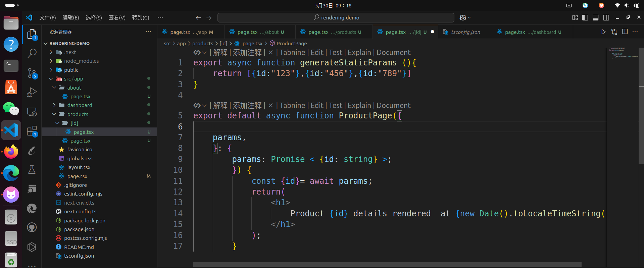Screen dimensions: 644x268
Task: Toggle the primary side bar visibility
Action: pos(585,18)
